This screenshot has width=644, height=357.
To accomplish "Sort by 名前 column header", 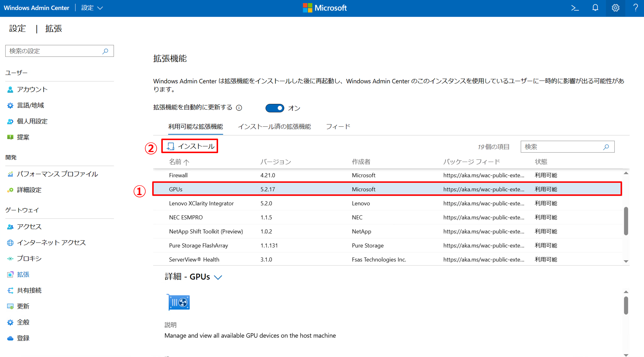I will click(x=179, y=162).
